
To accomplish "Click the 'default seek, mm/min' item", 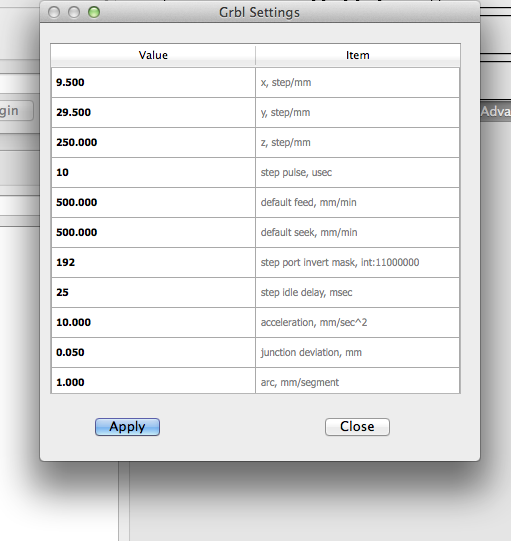I will coord(357,233).
